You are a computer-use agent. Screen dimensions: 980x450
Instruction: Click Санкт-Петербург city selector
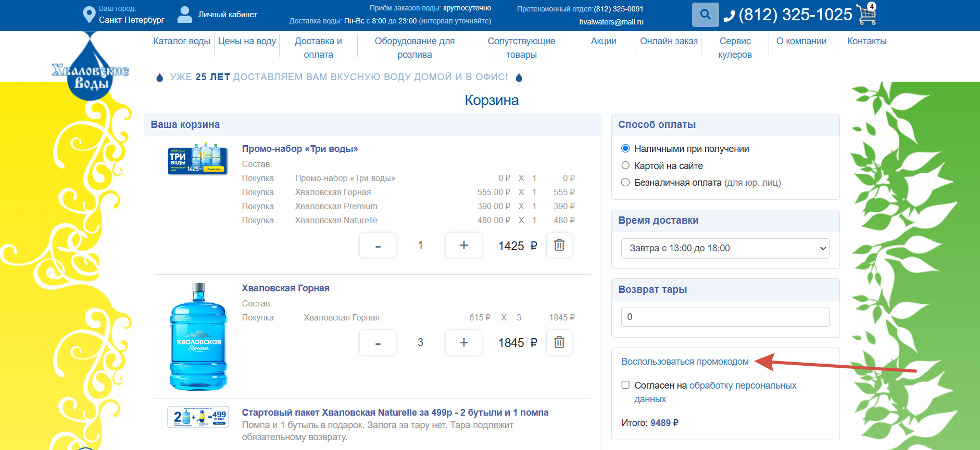coord(131,20)
